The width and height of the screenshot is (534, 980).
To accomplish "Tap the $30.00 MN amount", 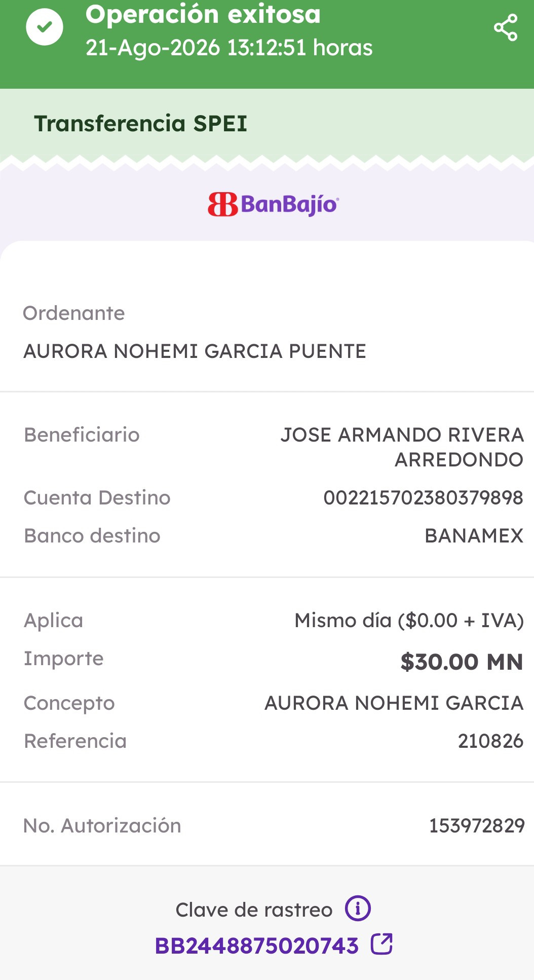I will 462,662.
